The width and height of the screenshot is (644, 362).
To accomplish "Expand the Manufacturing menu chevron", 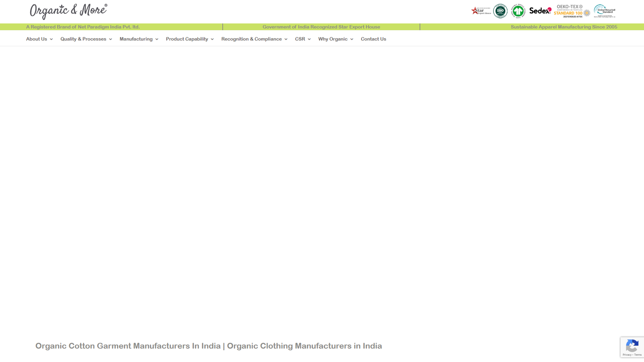I will click(x=156, y=39).
